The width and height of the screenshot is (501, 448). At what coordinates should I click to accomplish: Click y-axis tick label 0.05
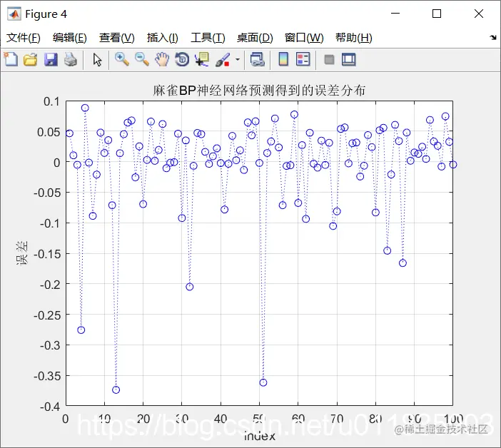tap(49, 132)
